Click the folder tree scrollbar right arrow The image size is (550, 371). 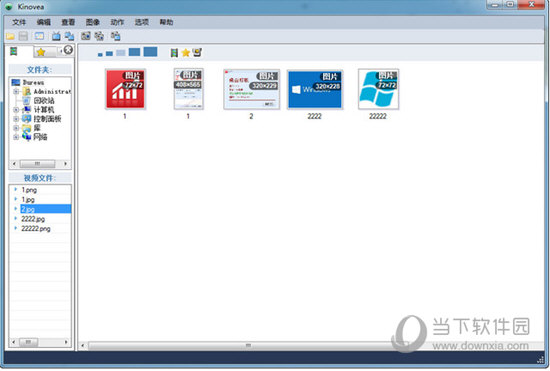click(66, 164)
